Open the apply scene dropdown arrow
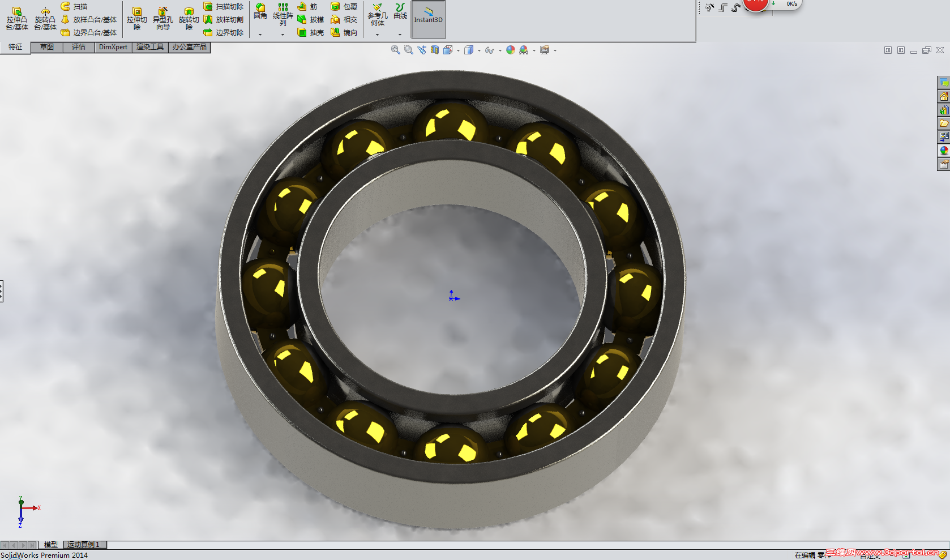 point(534,50)
